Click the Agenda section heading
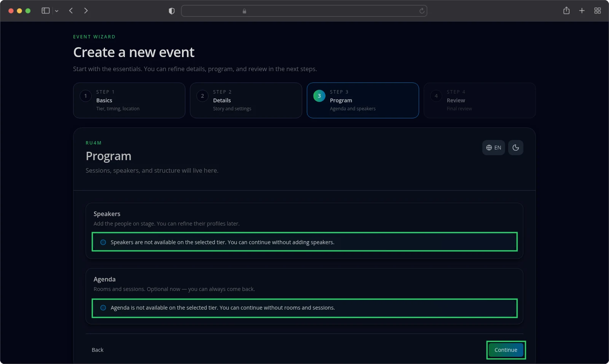Viewport: 609px width, 364px height. point(105,279)
